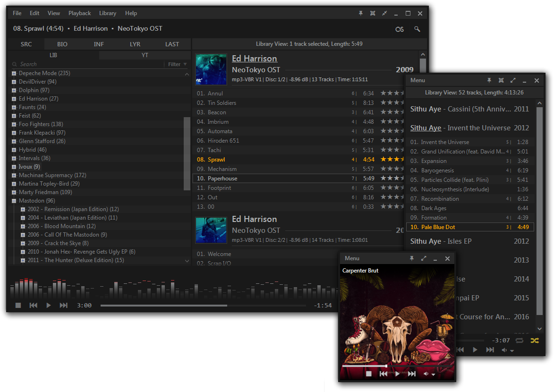
Task: Open the Filter dropdown in library search
Action: pos(177,64)
